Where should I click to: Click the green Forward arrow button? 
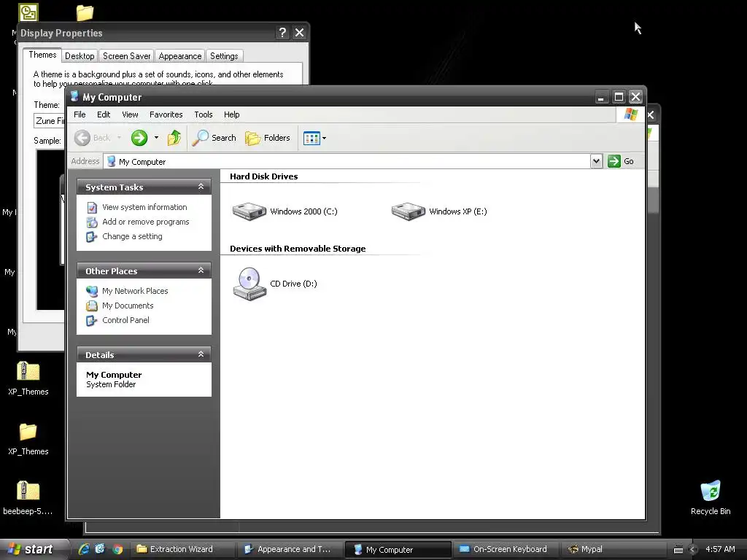click(139, 138)
